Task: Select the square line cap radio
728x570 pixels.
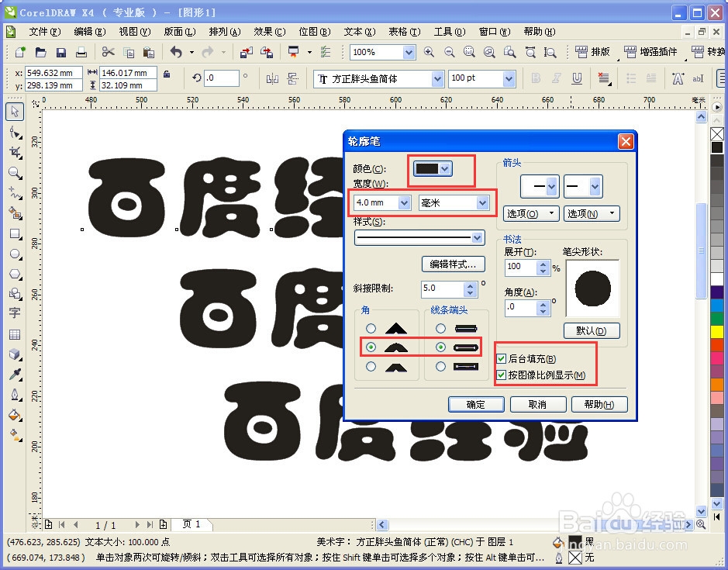Action: 440,329
